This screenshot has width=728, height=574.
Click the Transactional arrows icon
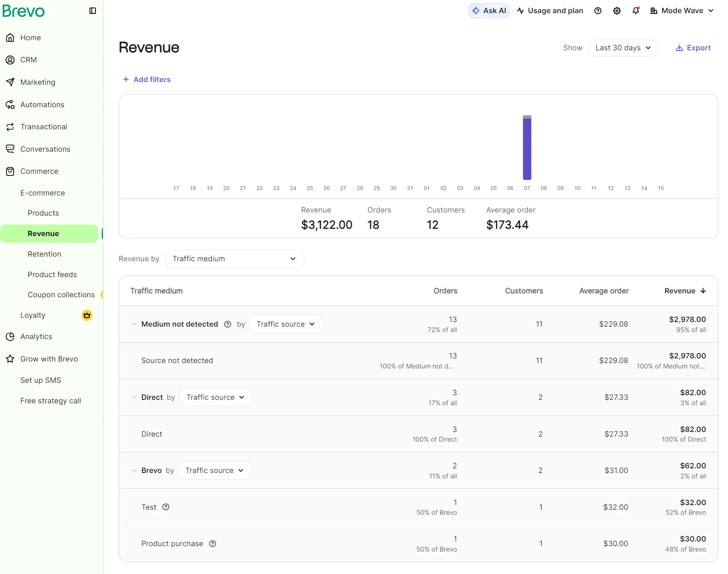coord(10,127)
